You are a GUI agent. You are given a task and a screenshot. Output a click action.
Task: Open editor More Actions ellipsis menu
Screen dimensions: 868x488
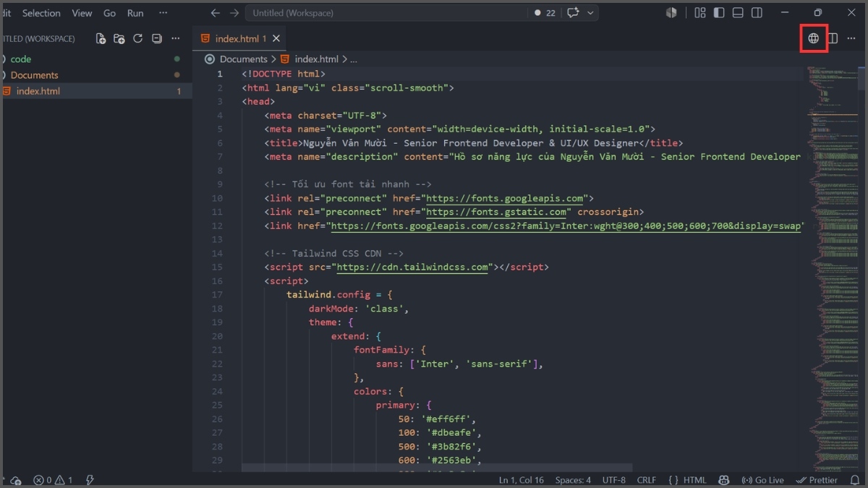click(x=851, y=38)
